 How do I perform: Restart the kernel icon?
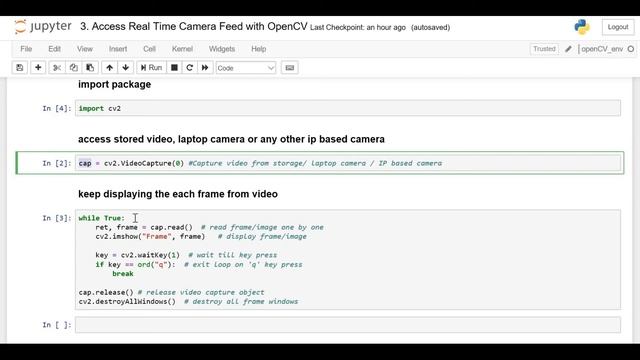tap(189, 68)
